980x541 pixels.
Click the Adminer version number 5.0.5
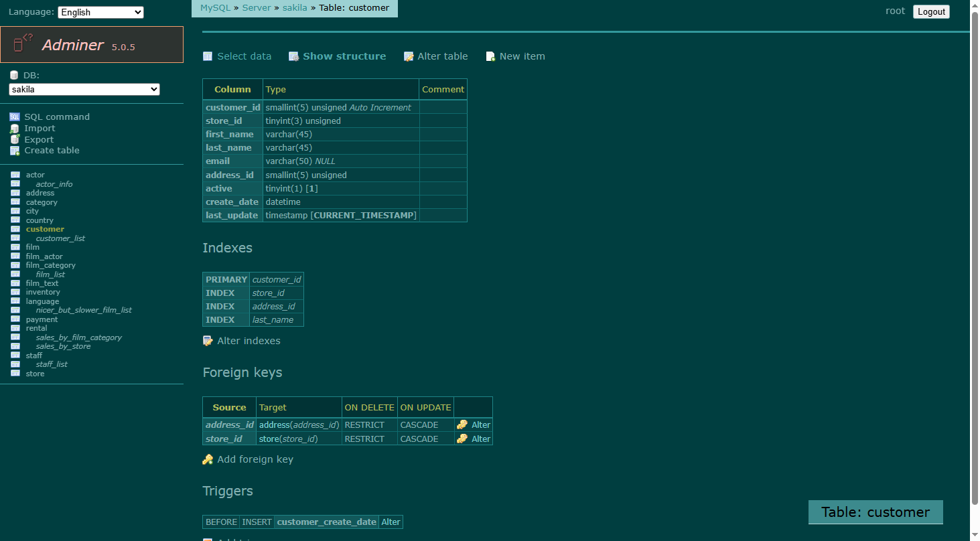point(123,48)
